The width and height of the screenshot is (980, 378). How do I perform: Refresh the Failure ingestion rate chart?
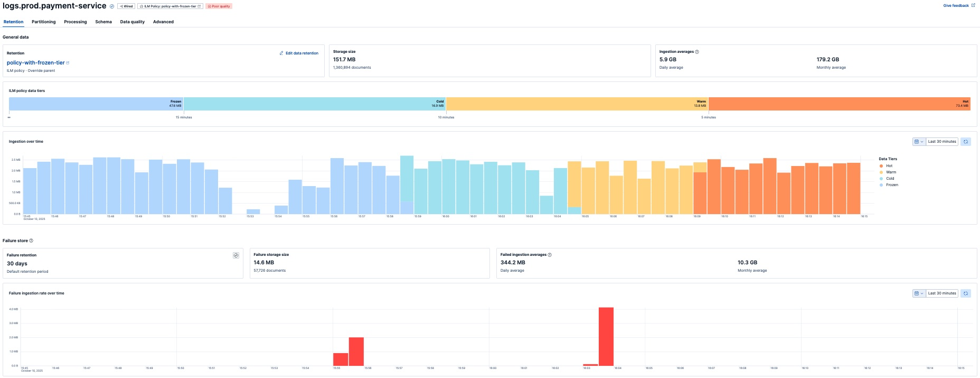[x=966, y=293]
